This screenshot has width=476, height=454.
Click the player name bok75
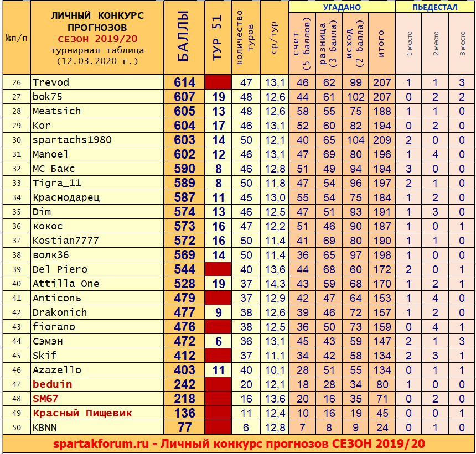pyautogui.click(x=48, y=96)
